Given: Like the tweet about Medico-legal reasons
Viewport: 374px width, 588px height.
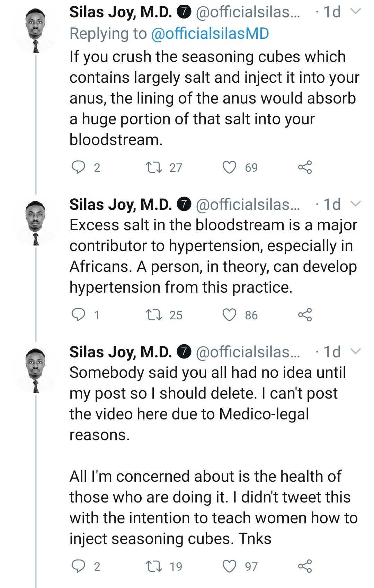Looking at the screenshot, I should point(229,566).
